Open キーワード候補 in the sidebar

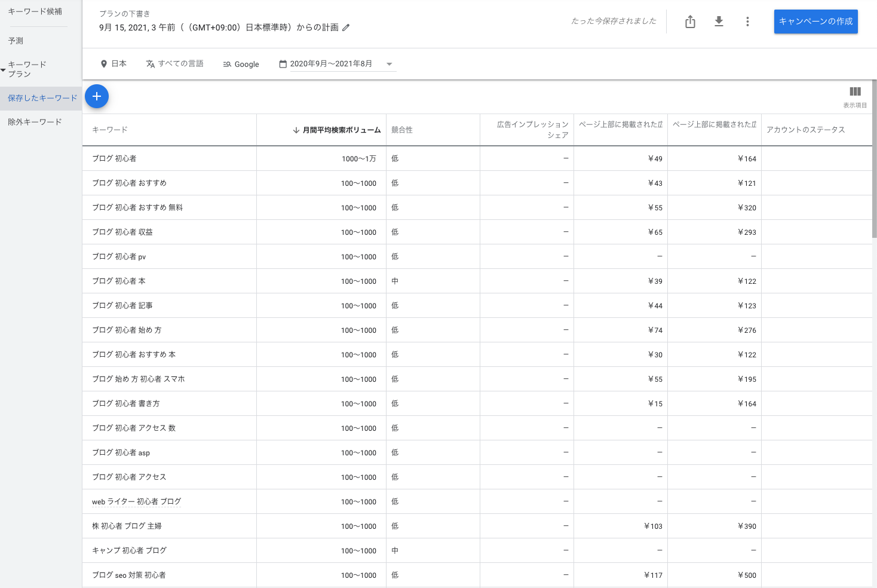pyautogui.click(x=35, y=11)
